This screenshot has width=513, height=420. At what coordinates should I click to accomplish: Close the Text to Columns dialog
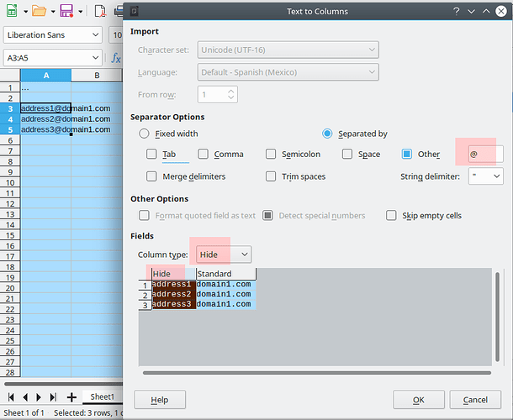[501, 12]
